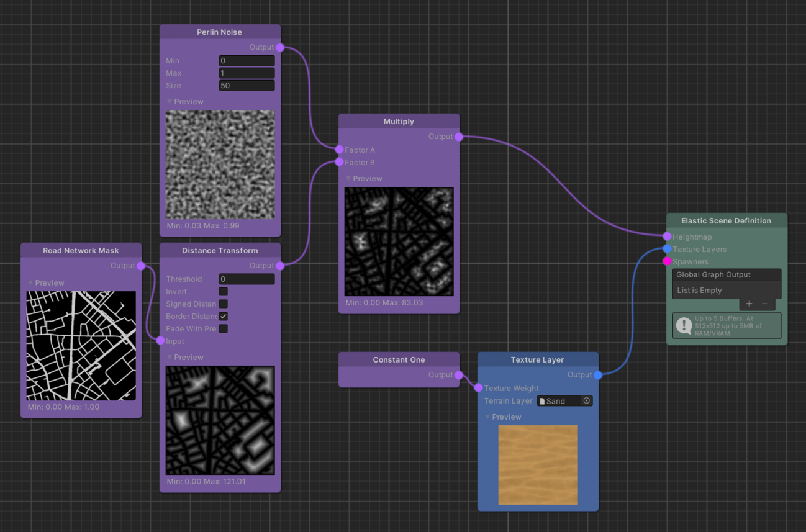The image size is (806, 532).
Task: Click the blue Texture Layers input port
Action: click(667, 249)
